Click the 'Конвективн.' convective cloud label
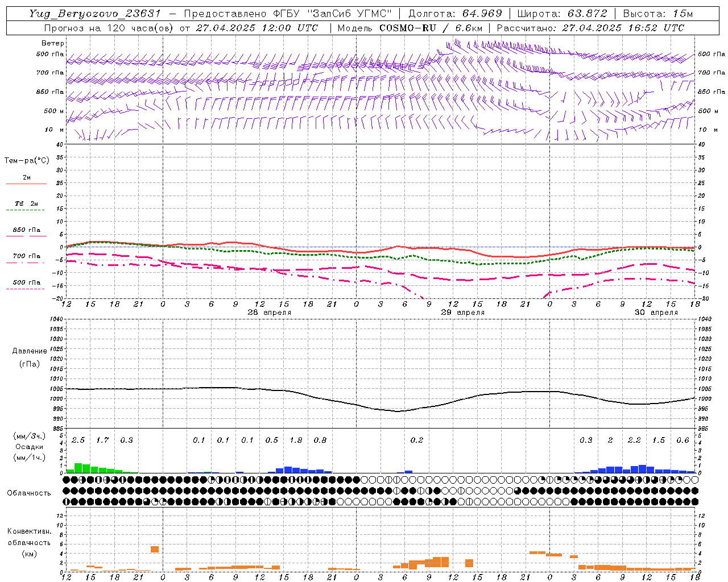Image resolution: width=728 pixels, height=582 pixels. click(29, 531)
